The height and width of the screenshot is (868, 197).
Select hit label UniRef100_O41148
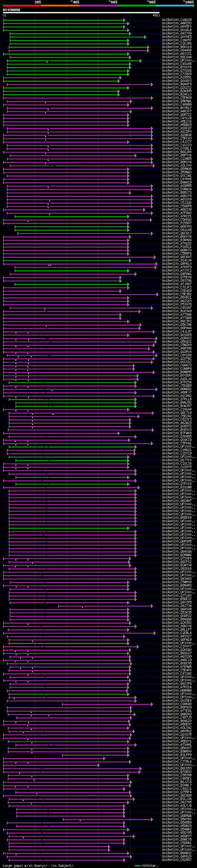tap(177, 230)
